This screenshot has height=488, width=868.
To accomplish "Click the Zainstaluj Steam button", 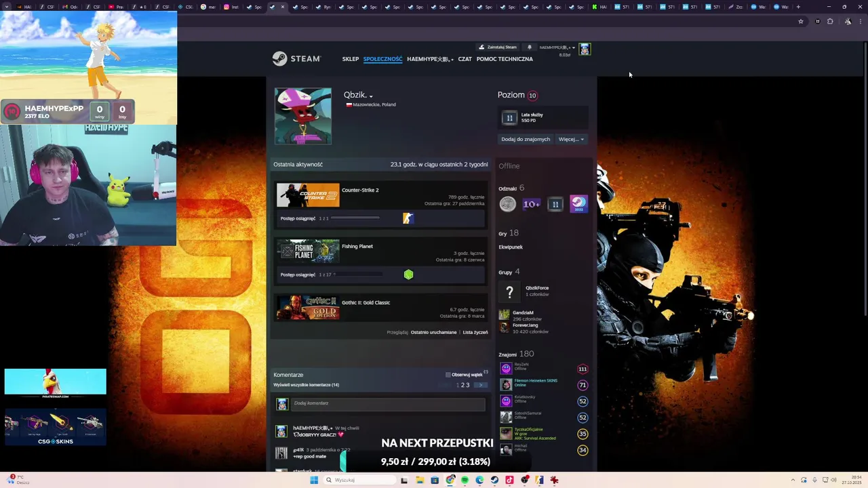I will point(498,47).
